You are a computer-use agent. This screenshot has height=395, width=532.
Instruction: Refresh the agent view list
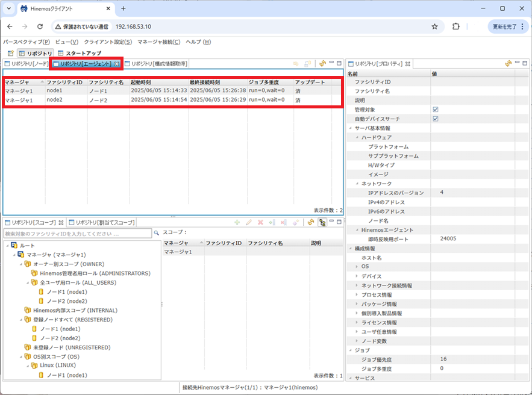(322, 63)
